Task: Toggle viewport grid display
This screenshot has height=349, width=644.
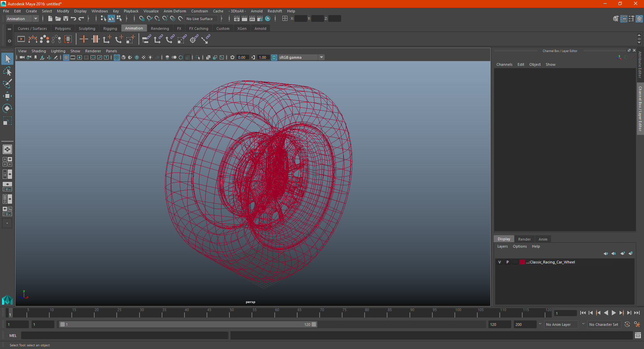Action: 66,57
